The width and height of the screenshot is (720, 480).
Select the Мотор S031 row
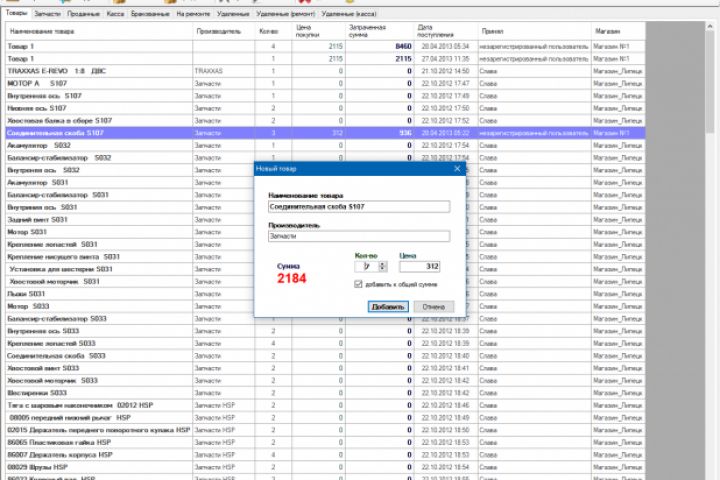(130, 232)
